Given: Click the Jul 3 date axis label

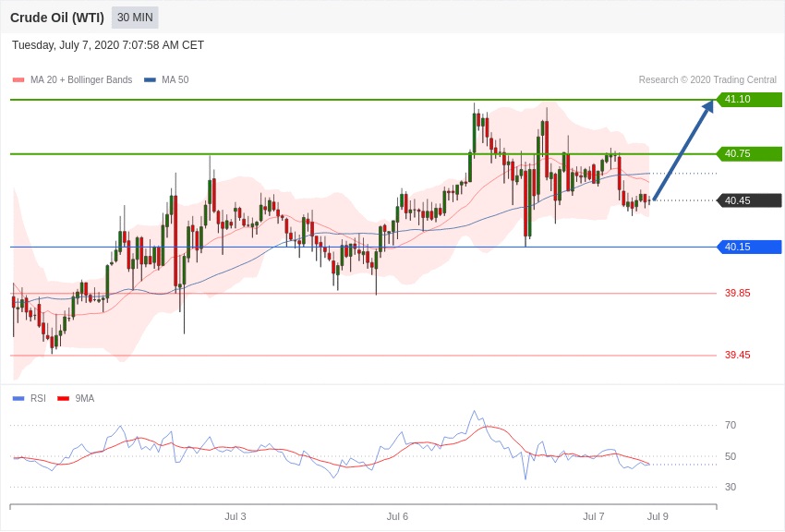Looking at the screenshot, I should tap(235, 516).
